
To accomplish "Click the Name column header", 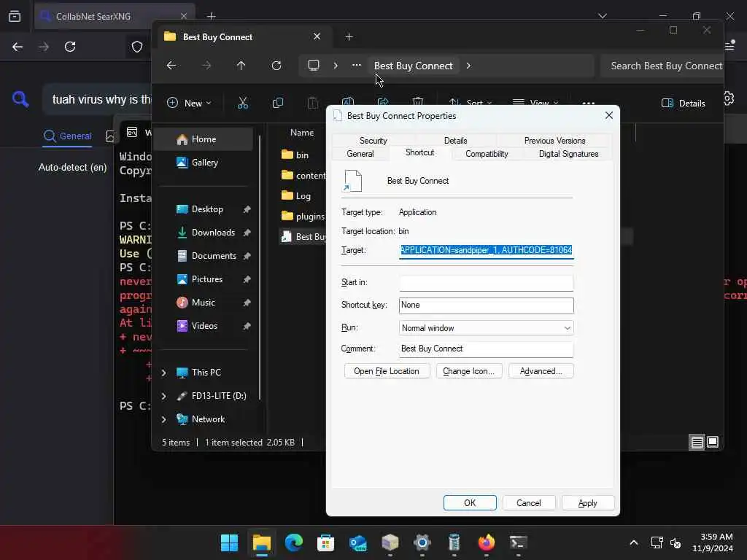I will click(x=302, y=133).
